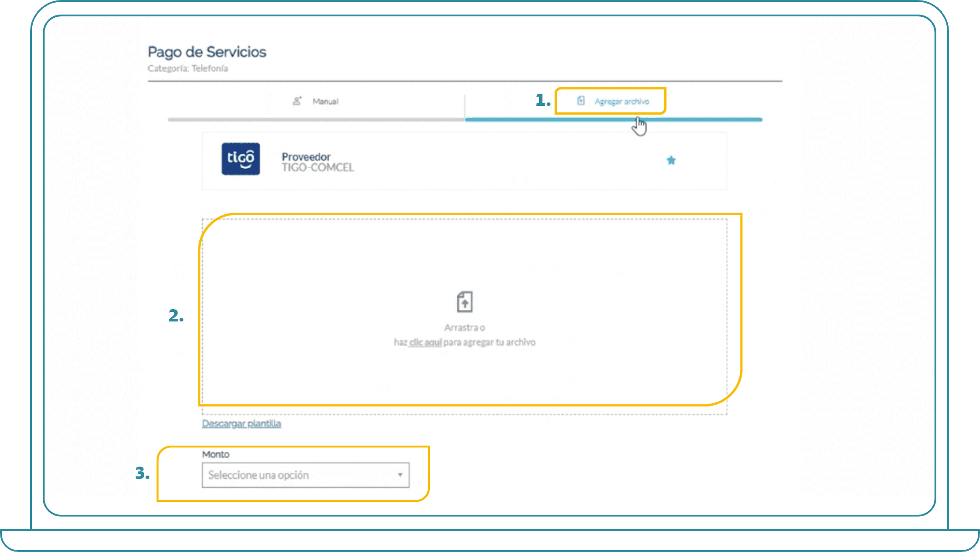Click the dropdown arrow beside Seleccione una opción
The image size is (980, 552).
[x=399, y=475]
